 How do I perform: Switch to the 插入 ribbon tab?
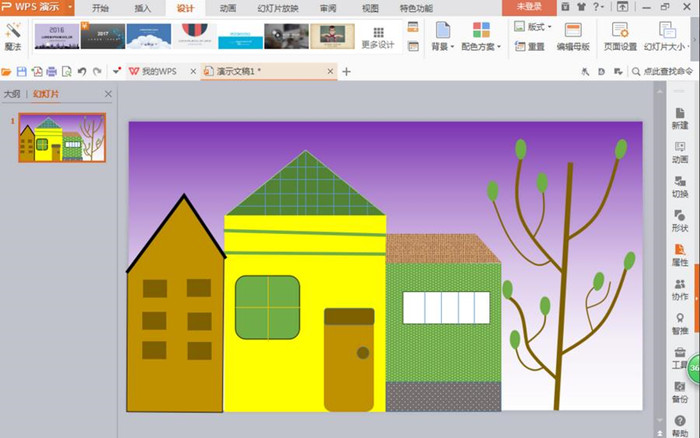(x=142, y=8)
